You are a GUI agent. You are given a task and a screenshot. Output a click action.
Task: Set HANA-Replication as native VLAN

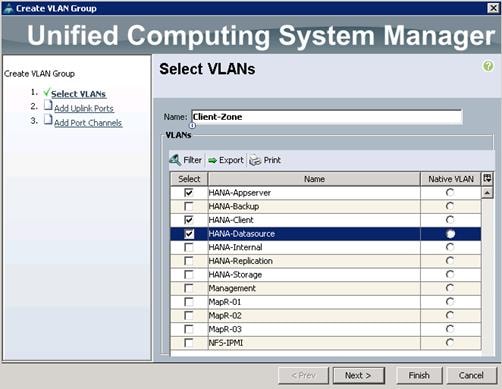tap(450, 261)
